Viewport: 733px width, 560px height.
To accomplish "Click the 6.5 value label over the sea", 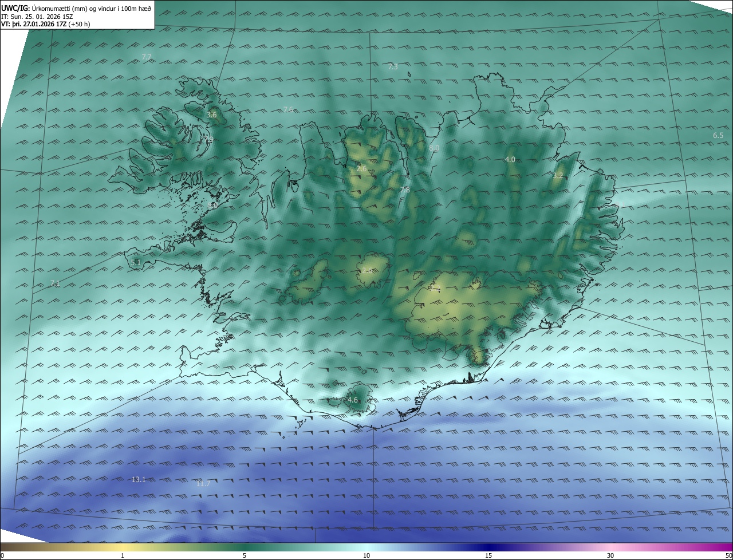I will [x=718, y=136].
